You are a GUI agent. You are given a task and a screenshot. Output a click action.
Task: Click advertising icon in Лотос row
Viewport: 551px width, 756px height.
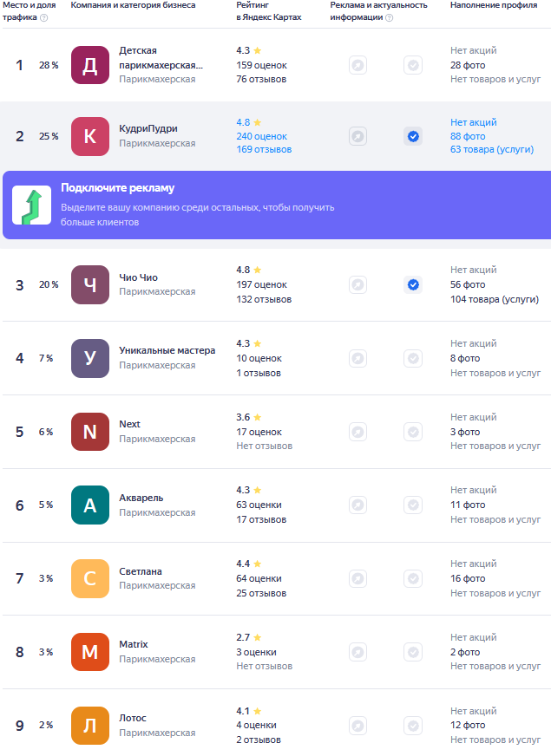point(358,726)
